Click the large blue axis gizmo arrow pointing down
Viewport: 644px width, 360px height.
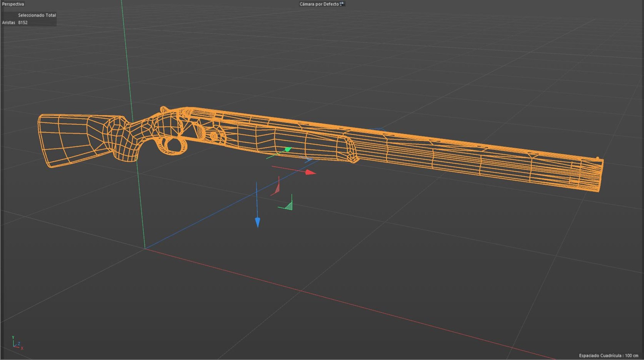tap(257, 222)
